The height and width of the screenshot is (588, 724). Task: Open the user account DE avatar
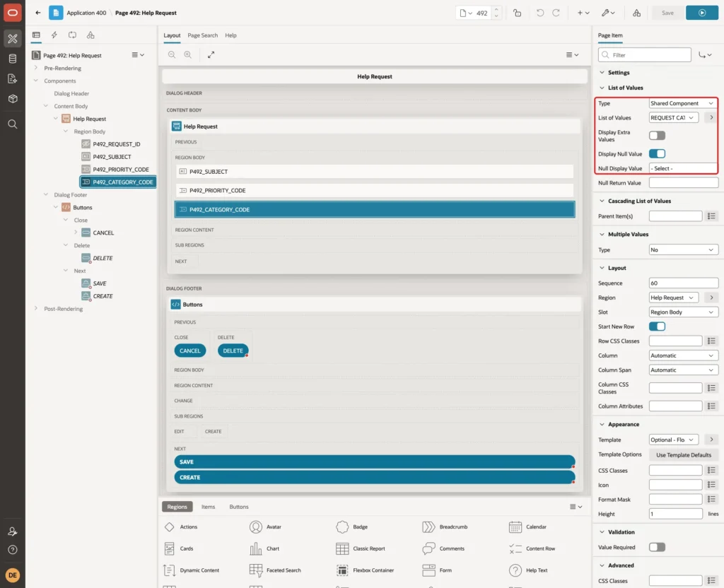click(13, 575)
